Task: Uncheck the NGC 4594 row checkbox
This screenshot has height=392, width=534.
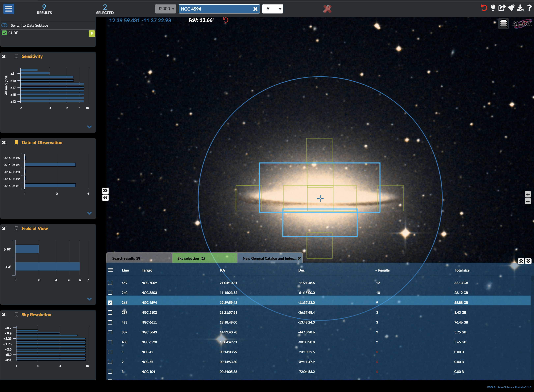Action: [x=110, y=302]
